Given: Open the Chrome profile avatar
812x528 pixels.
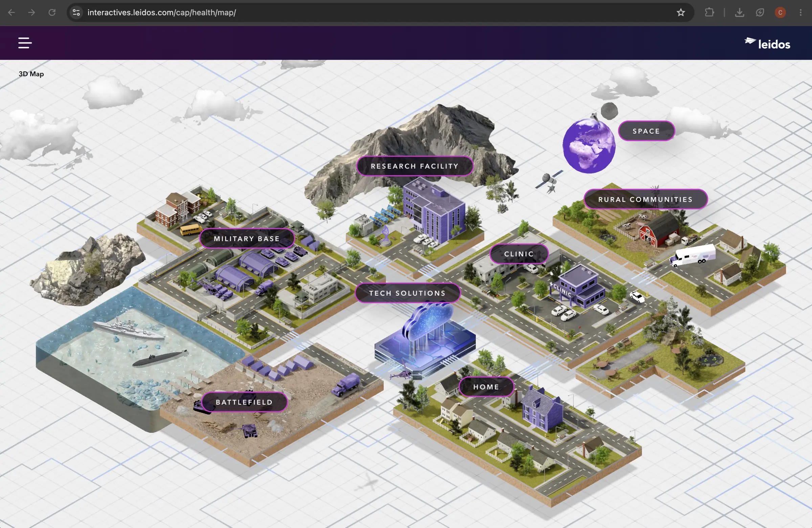Looking at the screenshot, I should point(780,13).
